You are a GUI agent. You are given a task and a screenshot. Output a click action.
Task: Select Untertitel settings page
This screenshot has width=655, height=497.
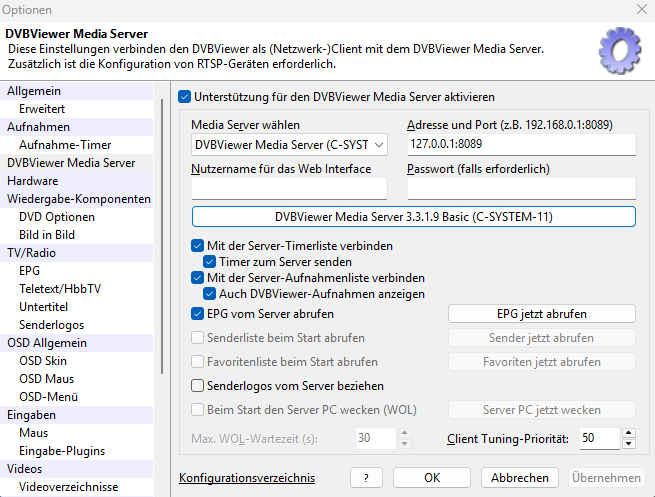tap(76, 307)
